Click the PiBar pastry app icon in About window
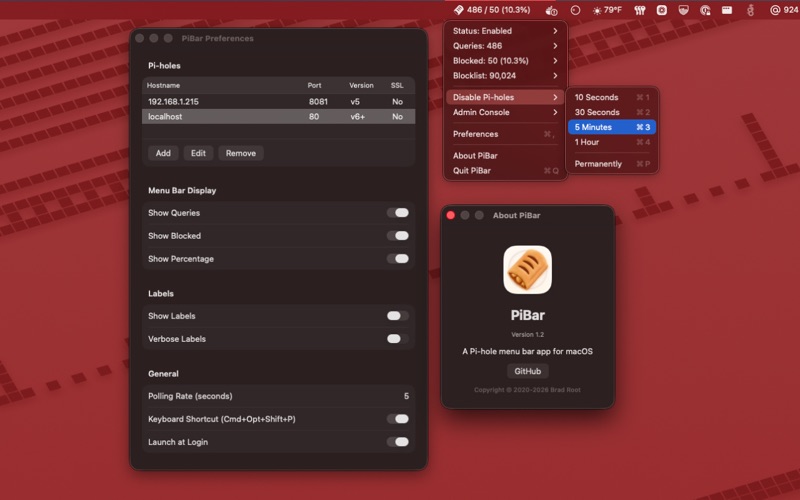800x500 pixels. click(528, 270)
